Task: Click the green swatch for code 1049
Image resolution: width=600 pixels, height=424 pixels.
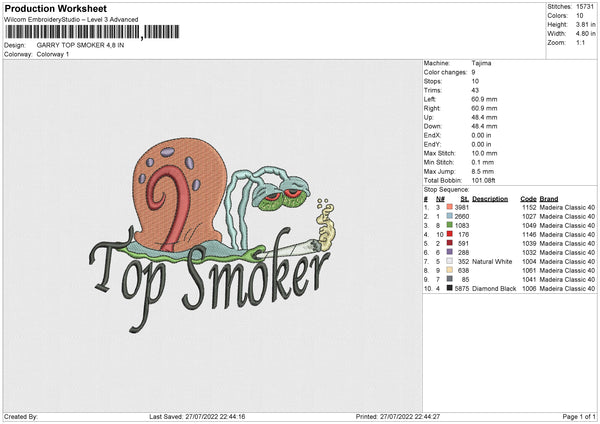Action: [450, 225]
